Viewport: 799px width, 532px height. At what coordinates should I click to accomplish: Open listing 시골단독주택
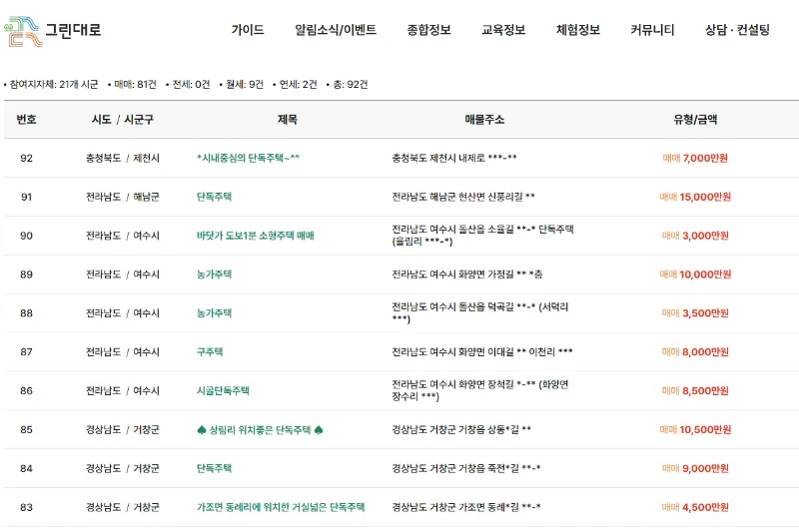click(223, 390)
